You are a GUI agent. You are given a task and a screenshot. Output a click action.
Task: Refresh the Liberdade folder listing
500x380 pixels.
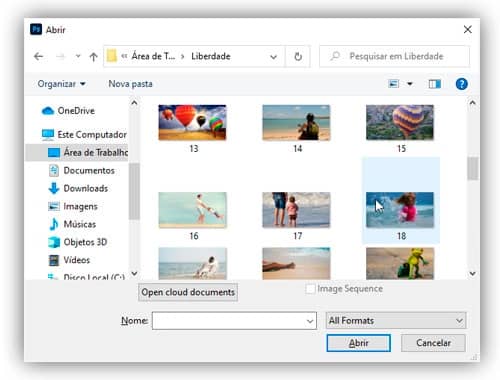298,56
